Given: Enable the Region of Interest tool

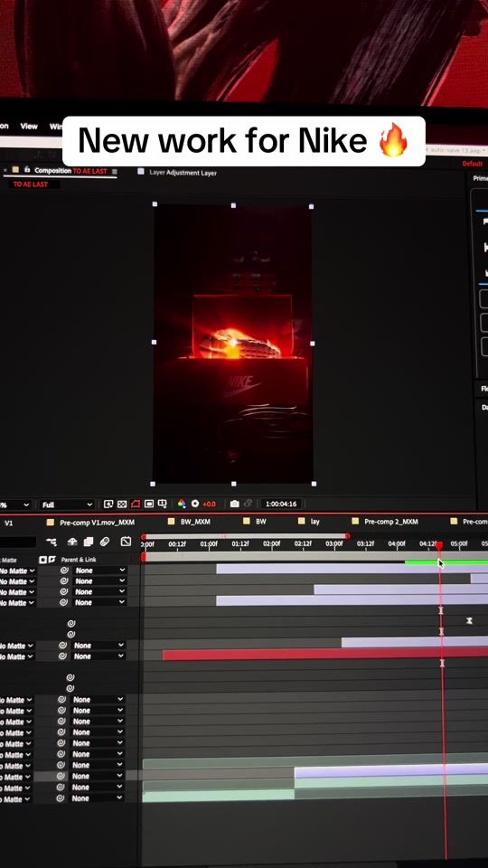Looking at the screenshot, I should [x=149, y=505].
